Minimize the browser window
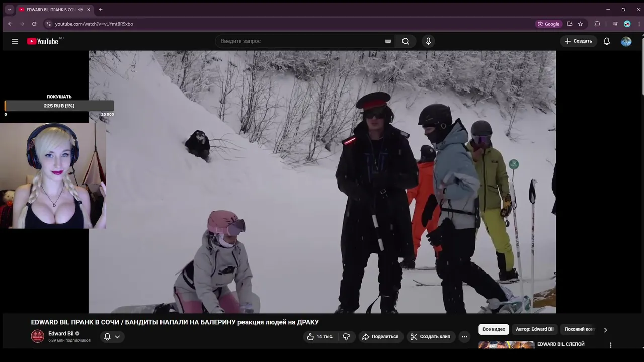Image resolution: width=644 pixels, height=362 pixels. (x=608, y=10)
